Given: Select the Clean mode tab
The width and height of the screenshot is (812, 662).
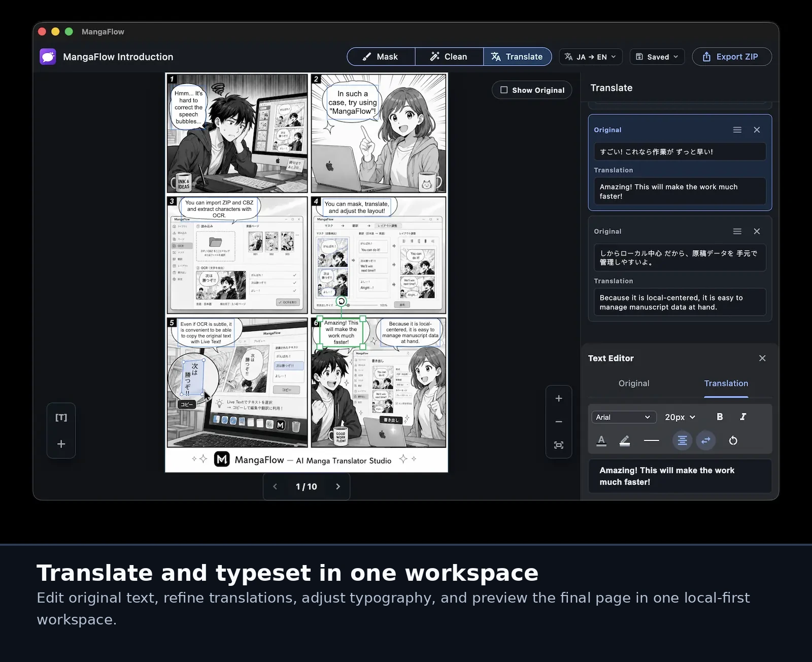Looking at the screenshot, I should (x=449, y=57).
